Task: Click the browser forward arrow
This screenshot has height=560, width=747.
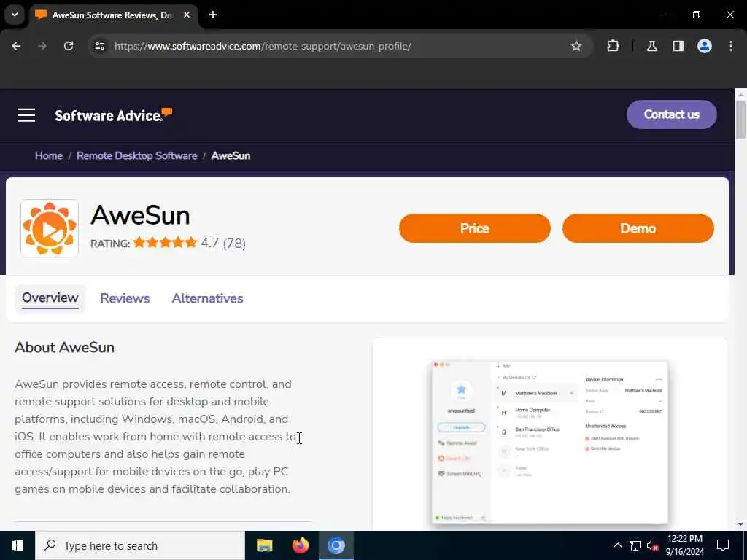Action: pos(42,46)
